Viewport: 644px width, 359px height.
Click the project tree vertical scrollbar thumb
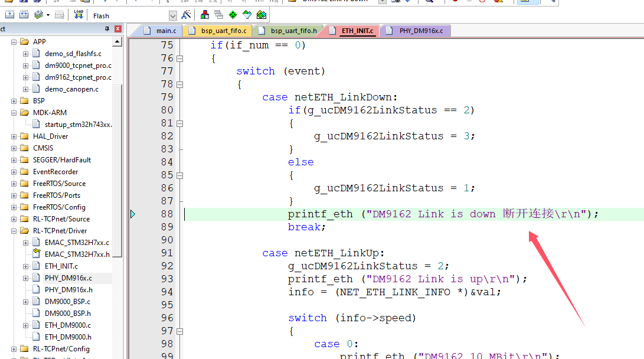click(x=117, y=171)
